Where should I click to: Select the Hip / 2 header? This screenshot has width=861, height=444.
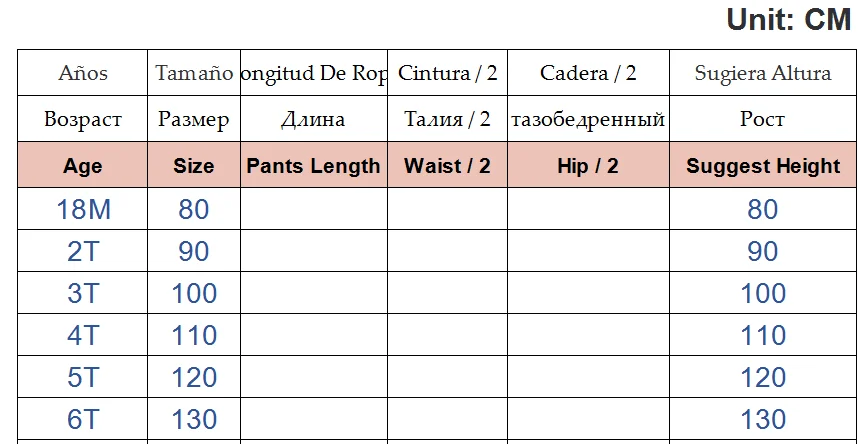(588, 166)
